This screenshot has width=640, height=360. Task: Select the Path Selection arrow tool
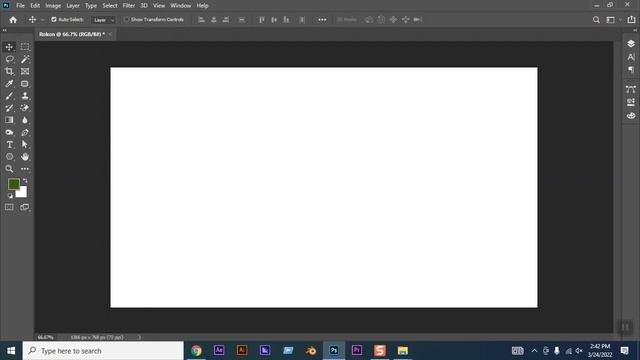[25, 144]
